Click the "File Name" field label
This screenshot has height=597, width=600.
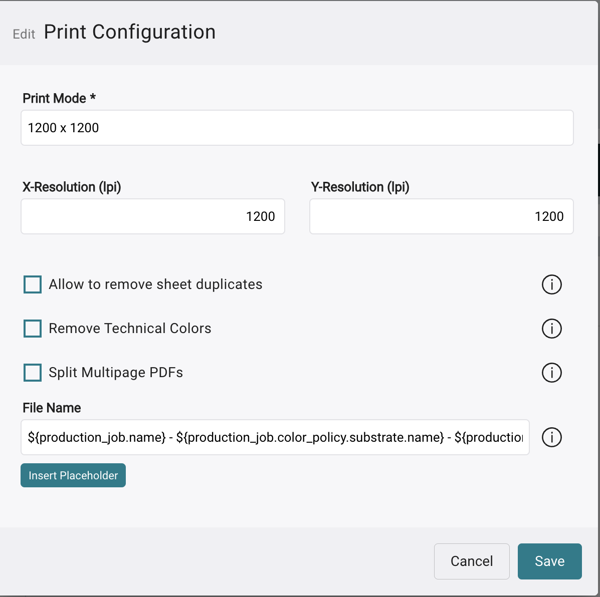52,408
